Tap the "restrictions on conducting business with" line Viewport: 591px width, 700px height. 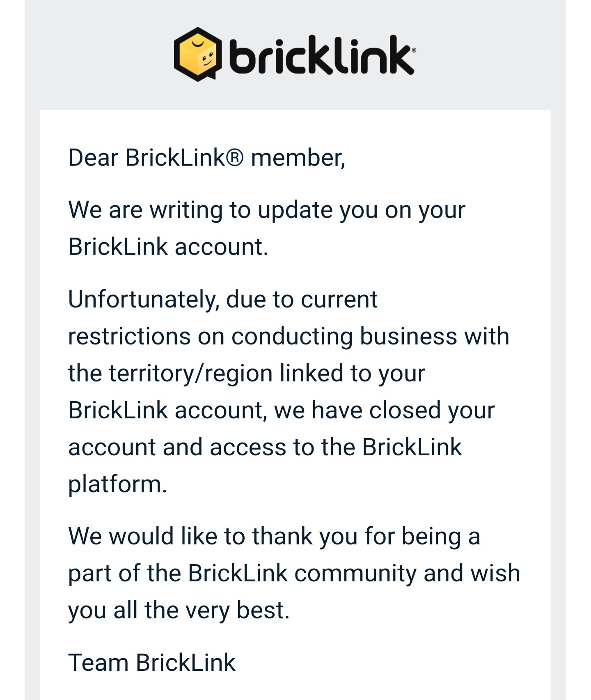289,336
